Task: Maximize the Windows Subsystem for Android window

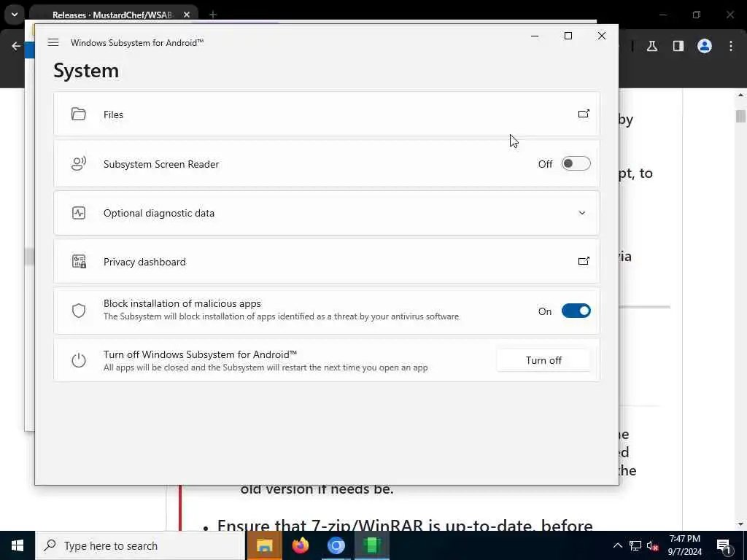Action: [x=568, y=36]
